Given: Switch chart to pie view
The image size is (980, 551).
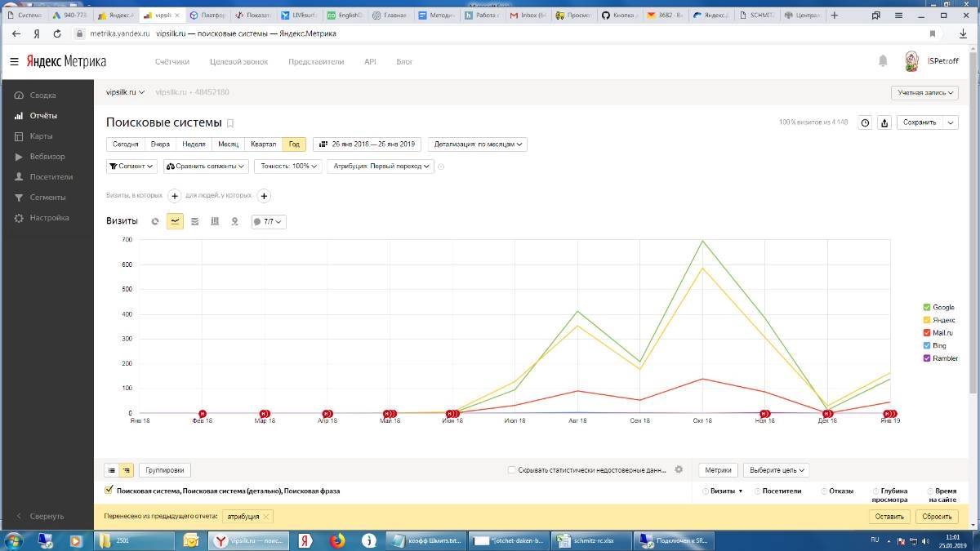Looking at the screenshot, I should tap(155, 221).
